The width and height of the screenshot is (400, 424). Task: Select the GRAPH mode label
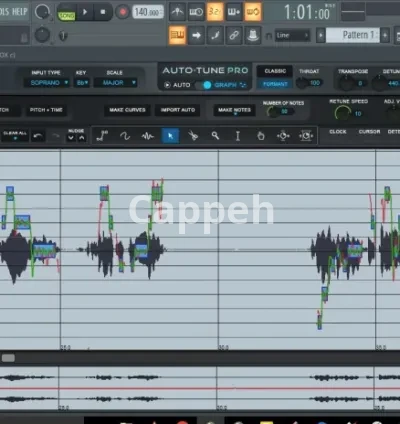point(225,85)
